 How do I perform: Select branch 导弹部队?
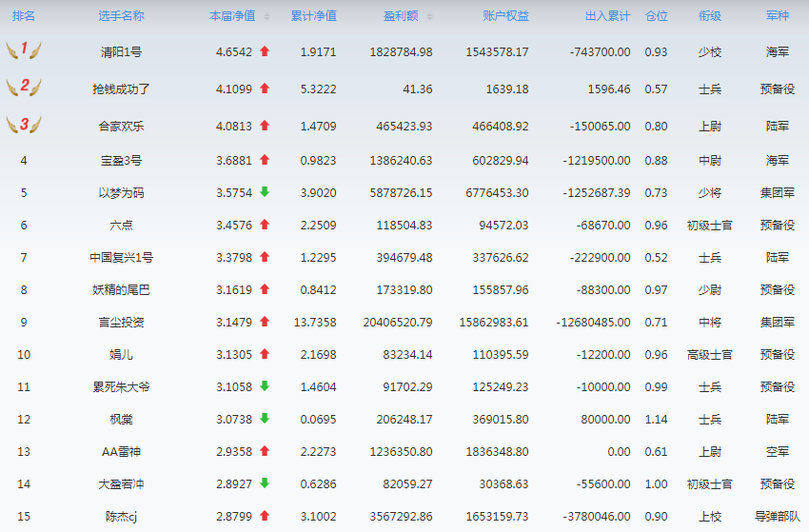(778, 517)
